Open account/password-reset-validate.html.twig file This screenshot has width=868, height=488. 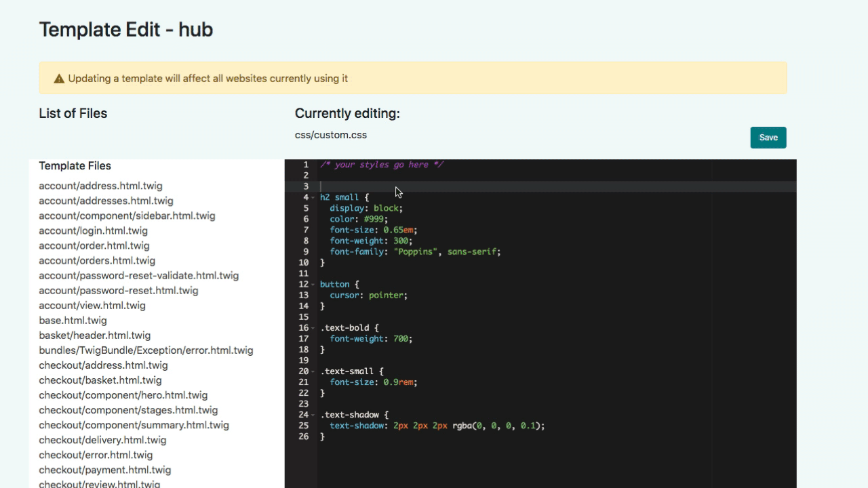coord(139,275)
